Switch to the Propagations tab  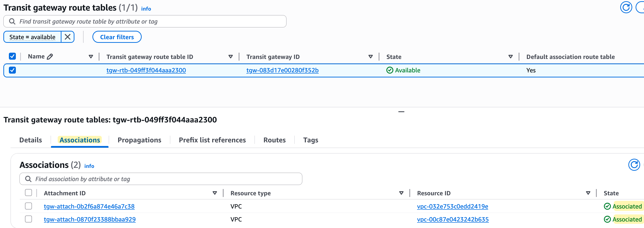[139, 140]
